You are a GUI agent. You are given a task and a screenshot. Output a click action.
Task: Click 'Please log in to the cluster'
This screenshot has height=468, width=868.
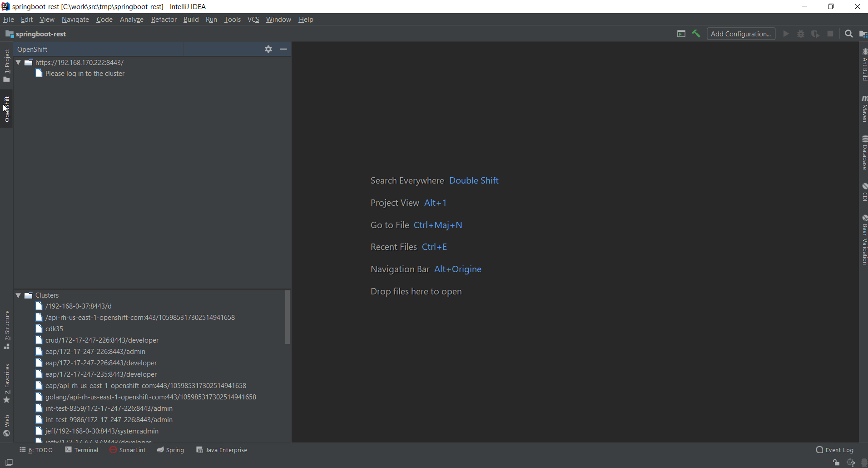84,74
